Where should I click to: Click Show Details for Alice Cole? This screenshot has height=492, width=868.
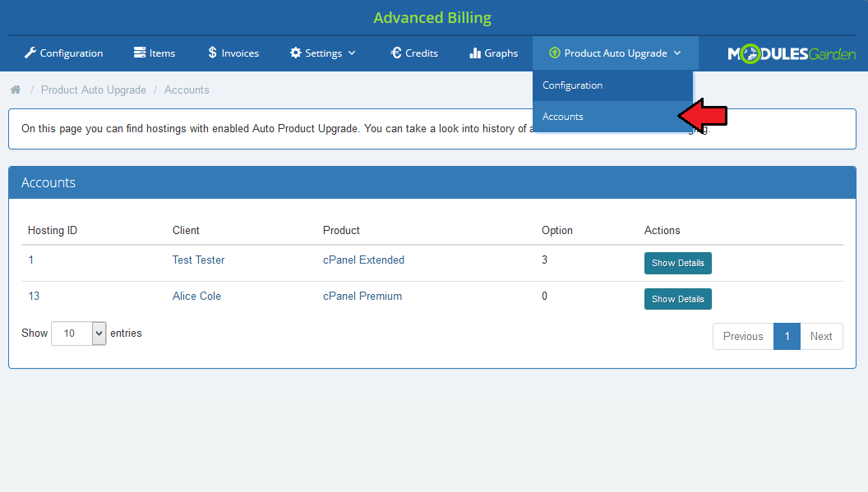click(x=677, y=299)
